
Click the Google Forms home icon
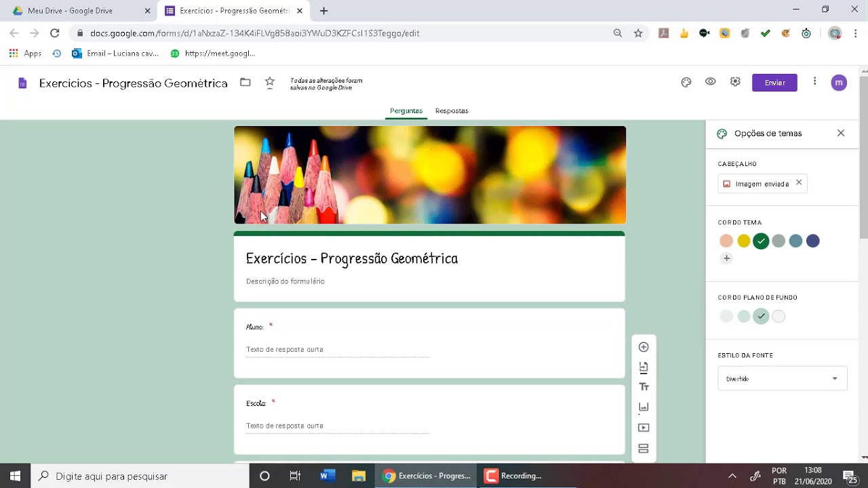[22, 83]
